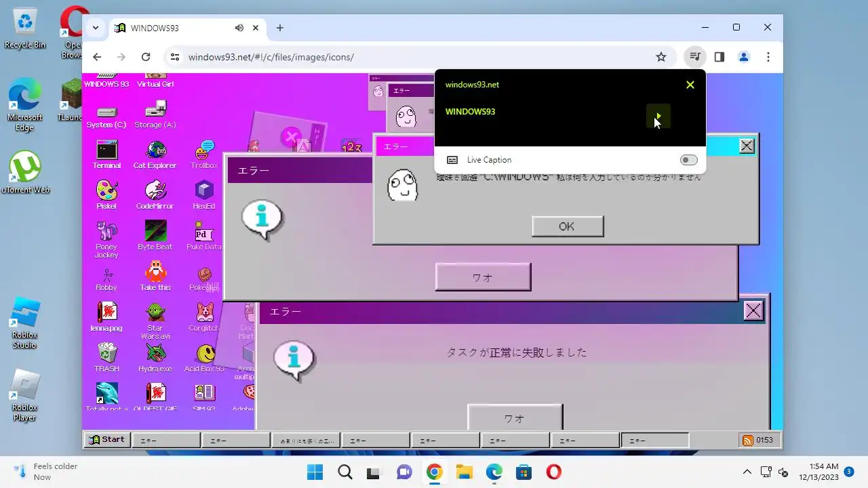868x488 pixels.
Task: Click ワオ in the タスクが正常に失敗しました dialog
Action: pyautogui.click(x=515, y=418)
